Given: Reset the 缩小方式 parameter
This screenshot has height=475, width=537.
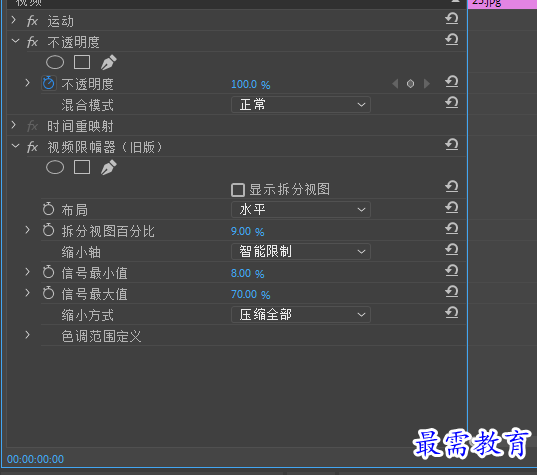Looking at the screenshot, I should click(x=452, y=313).
